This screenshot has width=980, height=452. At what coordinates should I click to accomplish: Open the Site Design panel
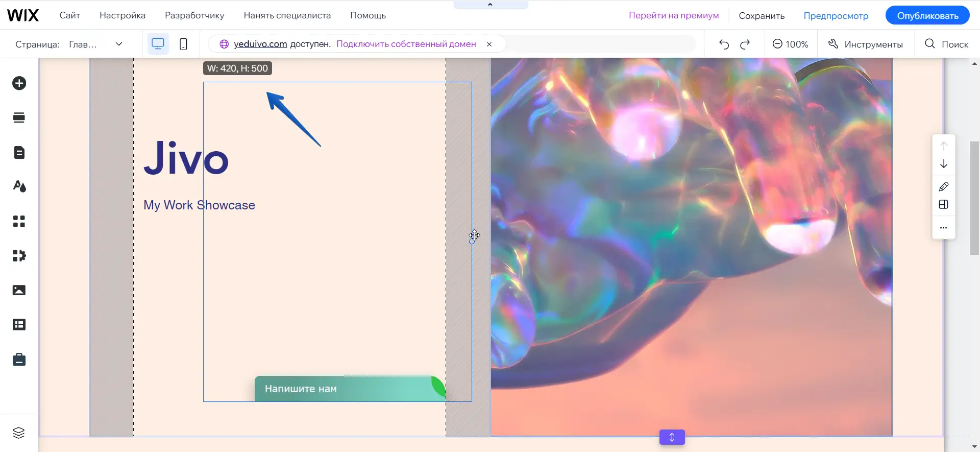(x=19, y=186)
